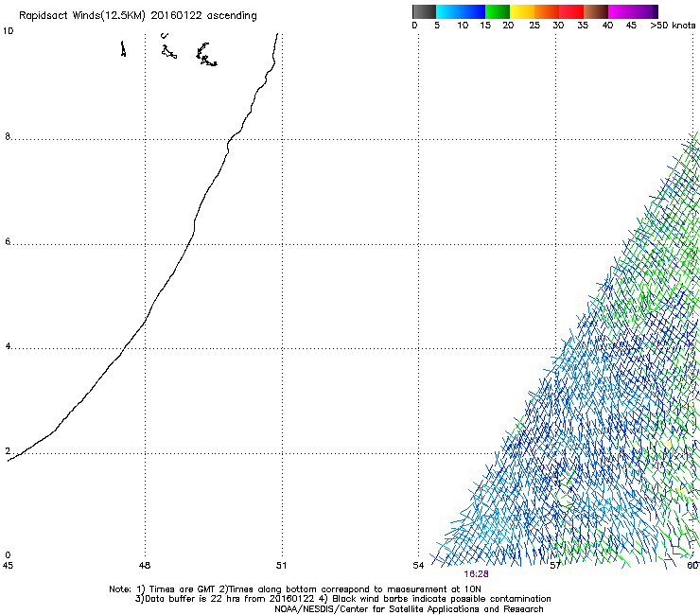Image resolution: width=700 pixels, height=615 pixels.
Task: Click the longitude axis label '57'
Action: 555,566
